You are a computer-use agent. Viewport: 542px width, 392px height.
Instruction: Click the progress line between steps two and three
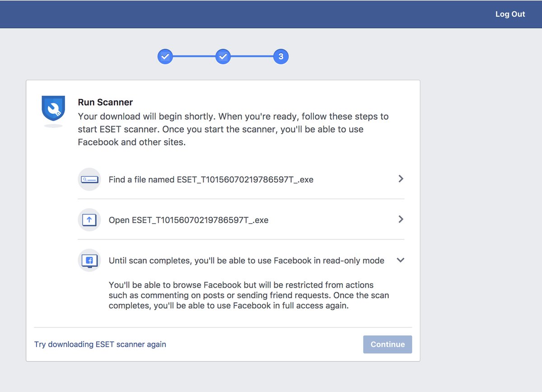252,56
